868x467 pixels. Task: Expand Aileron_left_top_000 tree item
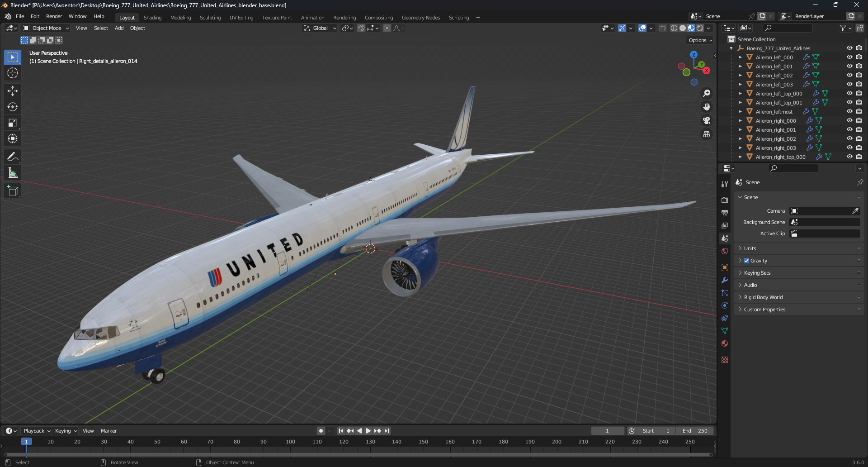(x=740, y=94)
